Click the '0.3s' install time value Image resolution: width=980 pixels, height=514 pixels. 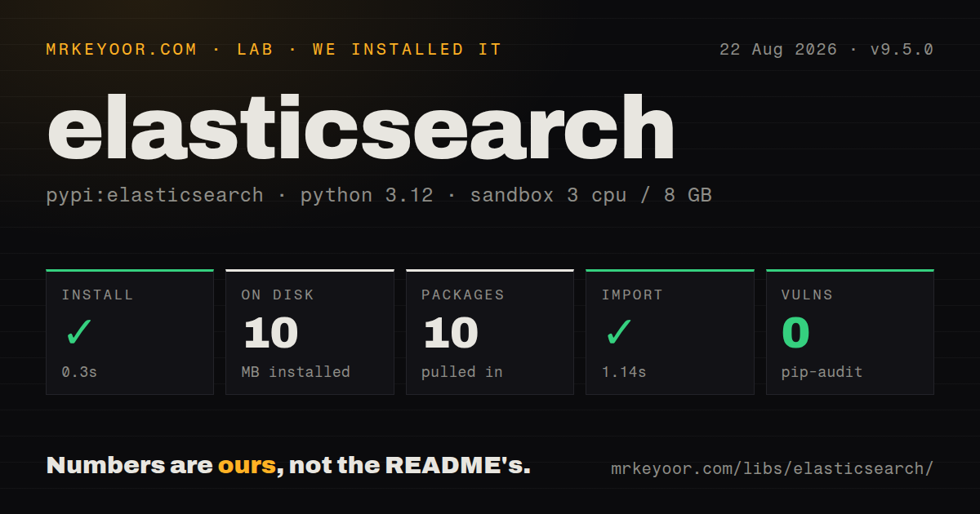[79, 372]
